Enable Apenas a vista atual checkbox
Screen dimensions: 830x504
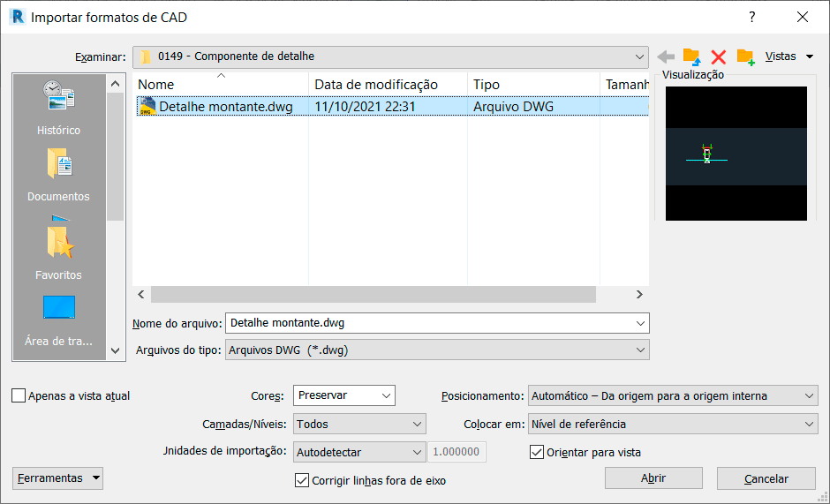point(19,395)
